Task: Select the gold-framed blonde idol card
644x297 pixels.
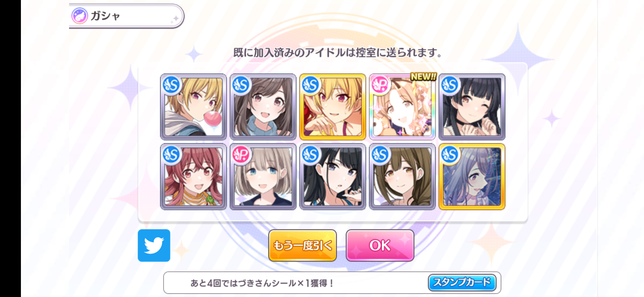Action: 333,107
